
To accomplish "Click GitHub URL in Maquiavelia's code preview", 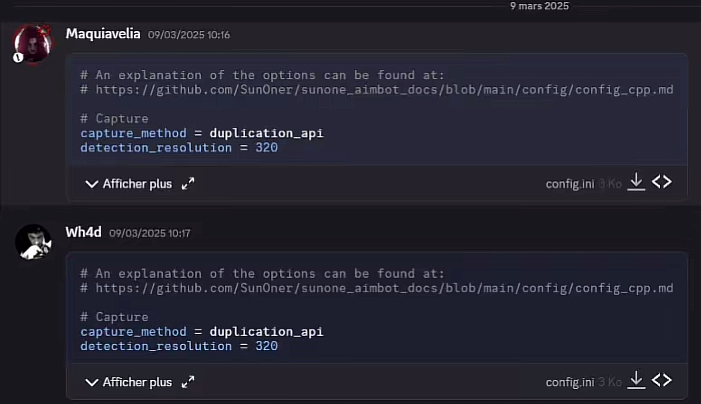I will point(384,90).
